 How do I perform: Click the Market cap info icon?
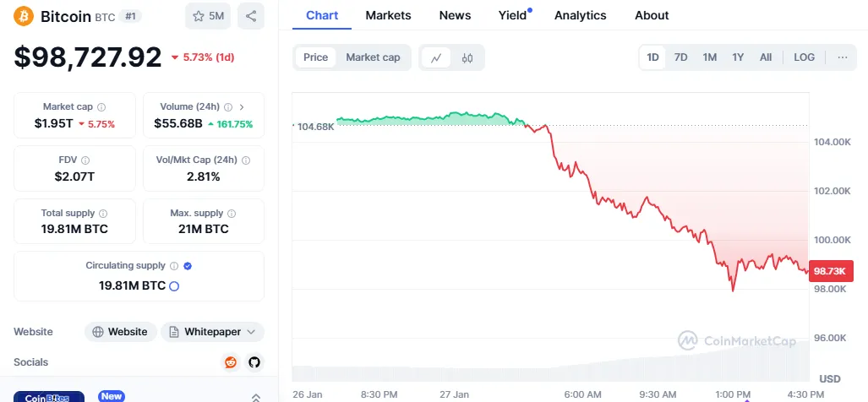click(101, 107)
